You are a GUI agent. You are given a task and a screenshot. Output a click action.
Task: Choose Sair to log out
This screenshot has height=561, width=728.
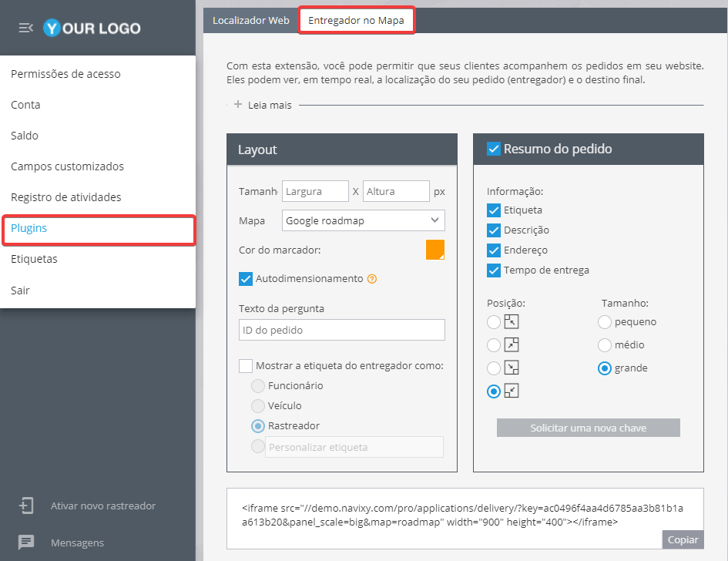tap(98, 291)
